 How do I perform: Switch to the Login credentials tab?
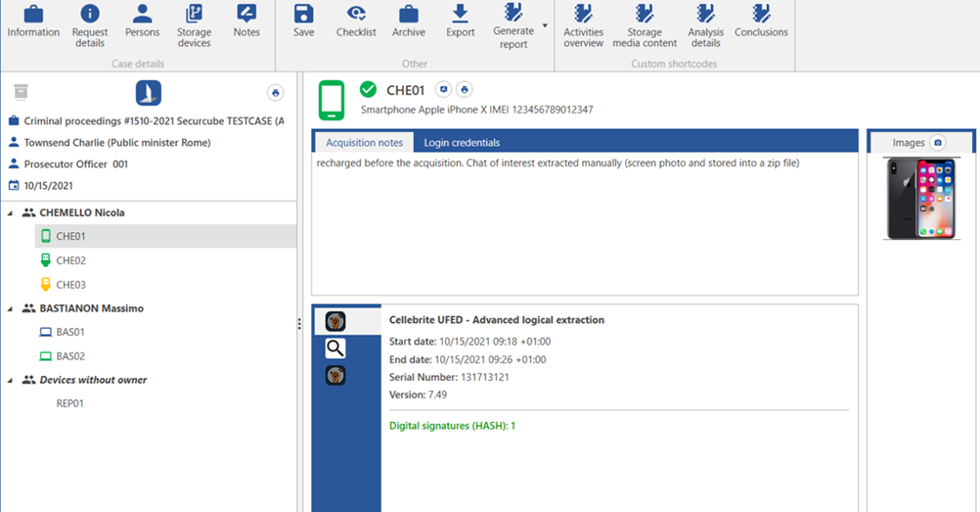point(462,142)
